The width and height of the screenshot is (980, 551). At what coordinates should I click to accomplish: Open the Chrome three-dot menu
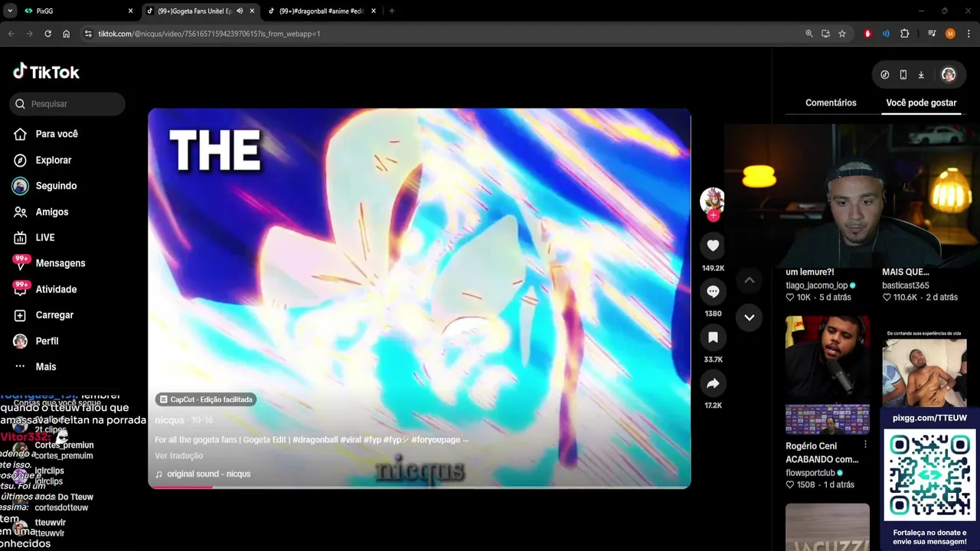969,34
